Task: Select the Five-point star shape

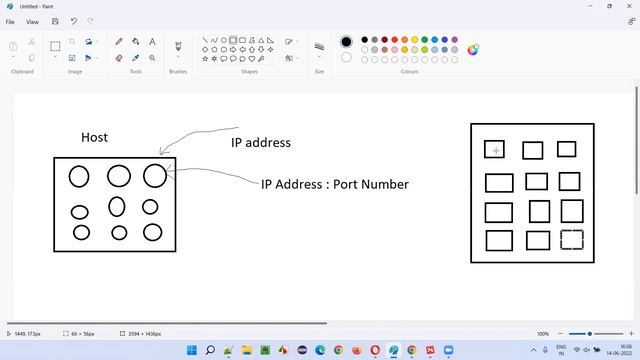Action: (x=205, y=59)
